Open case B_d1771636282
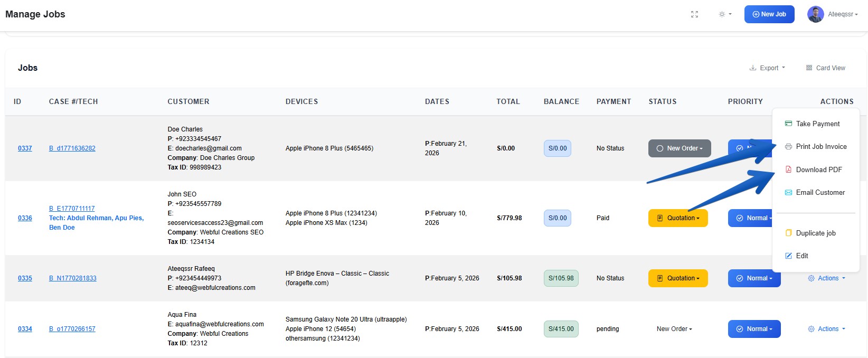868x358 pixels. point(72,148)
